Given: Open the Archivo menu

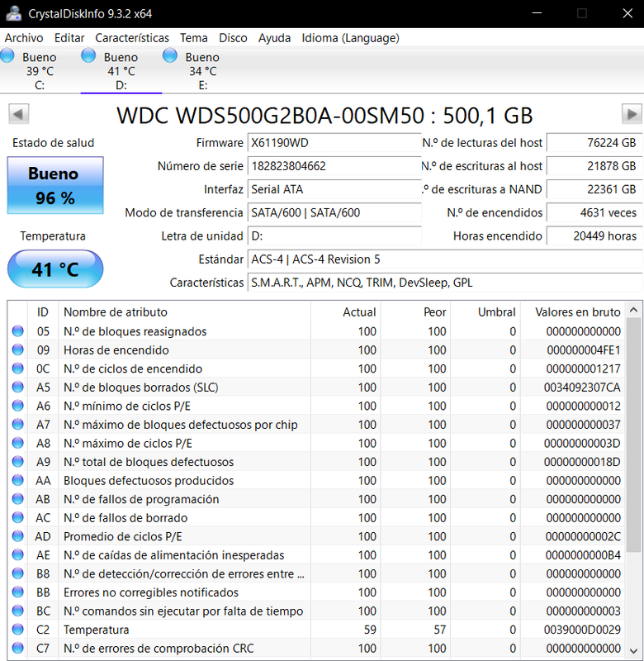Looking at the screenshot, I should [24, 38].
